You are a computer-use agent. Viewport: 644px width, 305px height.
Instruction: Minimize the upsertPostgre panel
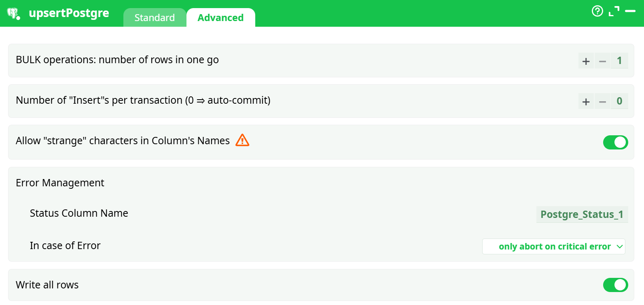630,11
